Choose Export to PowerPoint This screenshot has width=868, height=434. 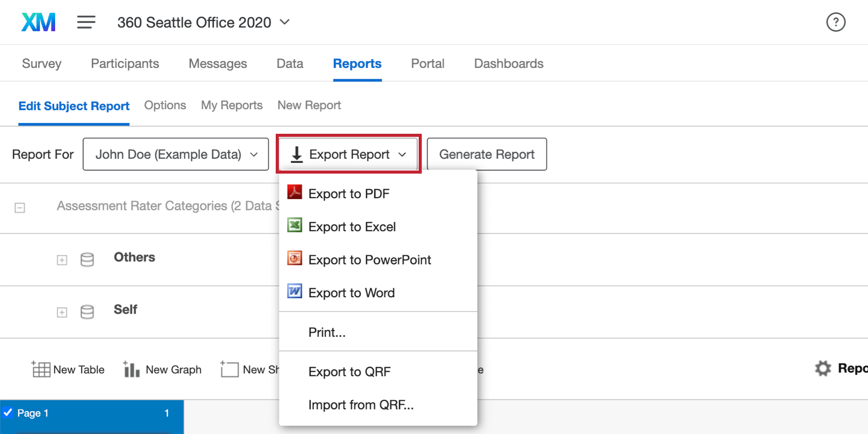pyautogui.click(x=378, y=260)
